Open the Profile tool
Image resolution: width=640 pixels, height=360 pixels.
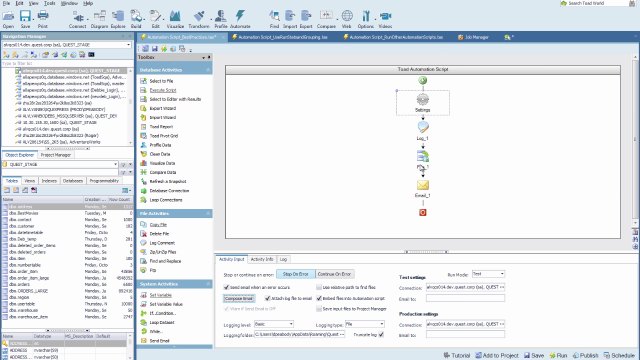221,19
